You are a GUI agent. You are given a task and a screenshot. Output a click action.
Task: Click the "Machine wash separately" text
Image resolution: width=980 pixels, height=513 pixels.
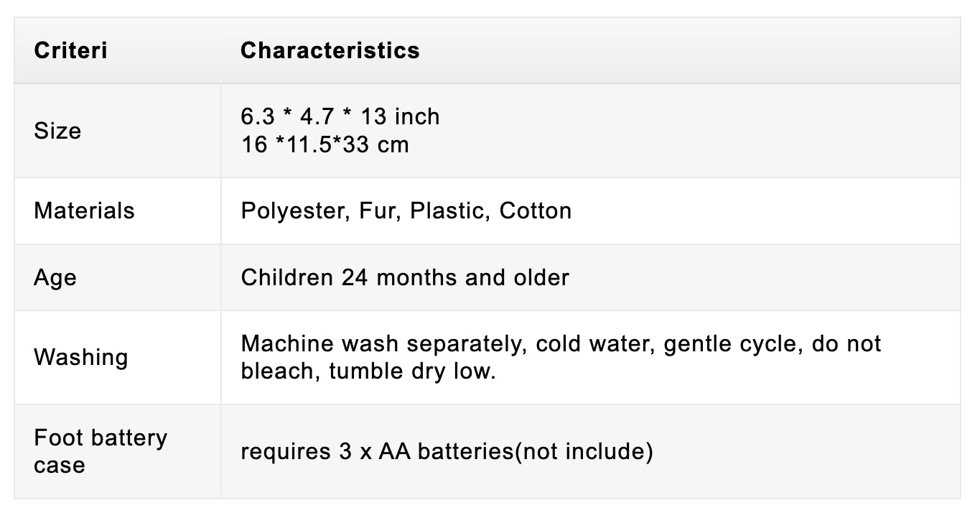(x=381, y=343)
